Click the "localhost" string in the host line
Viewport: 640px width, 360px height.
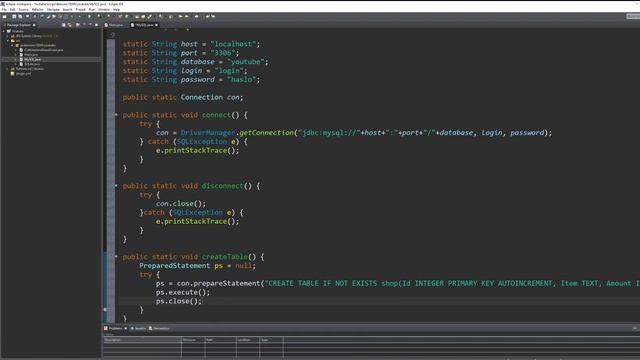click(x=233, y=44)
